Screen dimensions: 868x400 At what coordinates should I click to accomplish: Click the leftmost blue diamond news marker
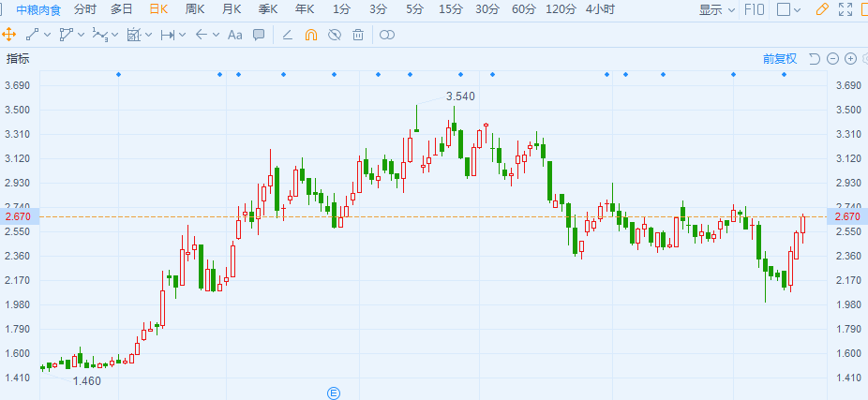118,74
